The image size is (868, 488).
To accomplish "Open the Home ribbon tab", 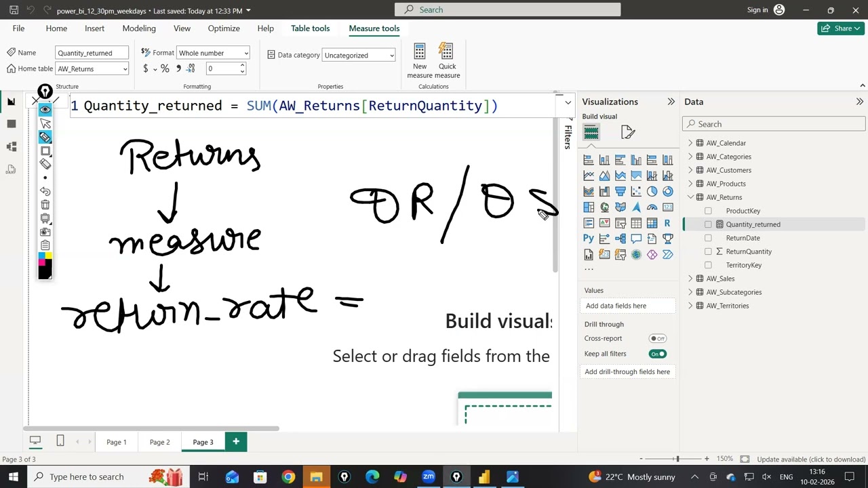I will click(56, 28).
